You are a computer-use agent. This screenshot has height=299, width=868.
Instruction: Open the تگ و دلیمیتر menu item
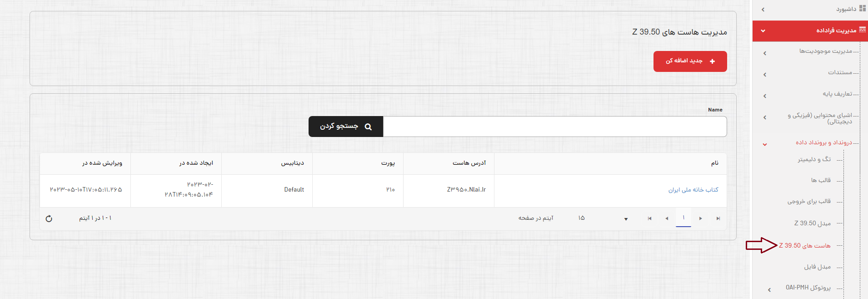coord(814,159)
